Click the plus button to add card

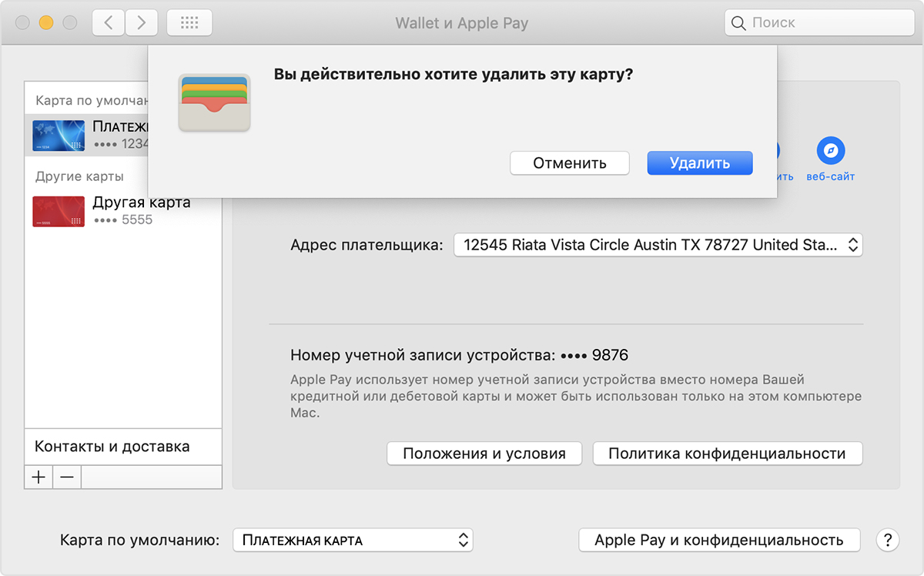pyautogui.click(x=38, y=477)
